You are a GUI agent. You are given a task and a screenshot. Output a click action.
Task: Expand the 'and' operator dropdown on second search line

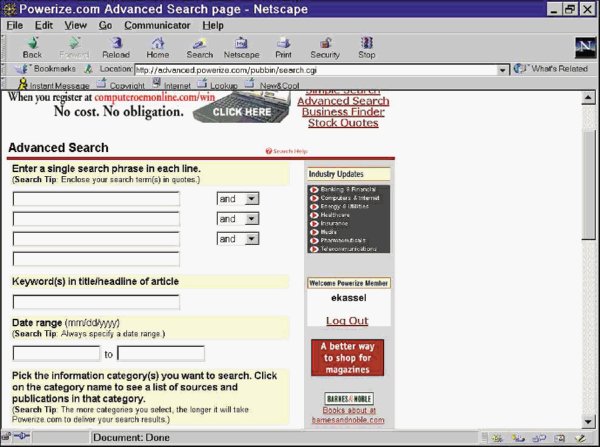[251, 219]
